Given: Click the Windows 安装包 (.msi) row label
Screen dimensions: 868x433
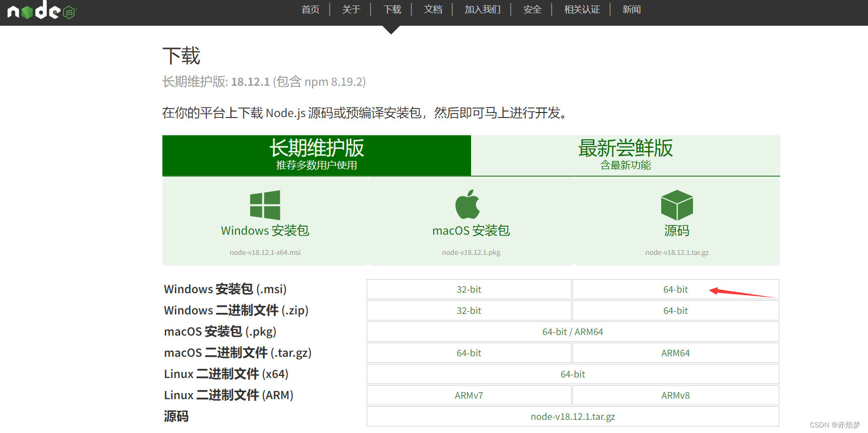Looking at the screenshot, I should [x=225, y=289].
